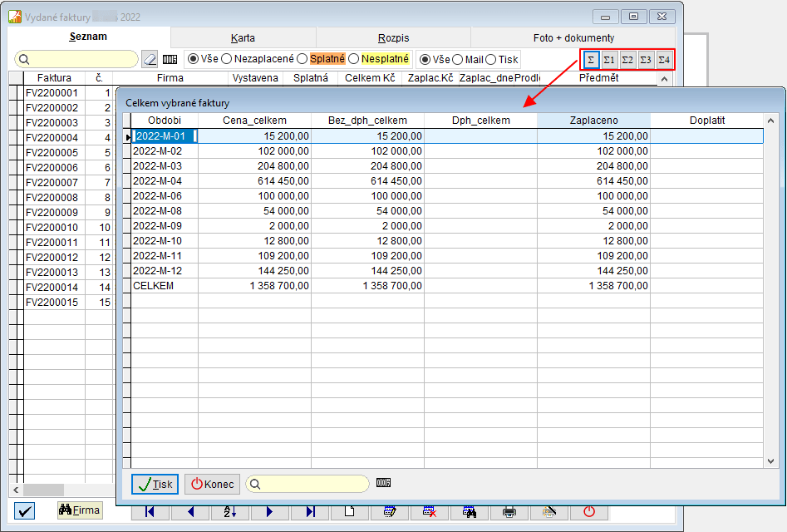
Task: Open the Rozpis tab
Action: (394, 38)
